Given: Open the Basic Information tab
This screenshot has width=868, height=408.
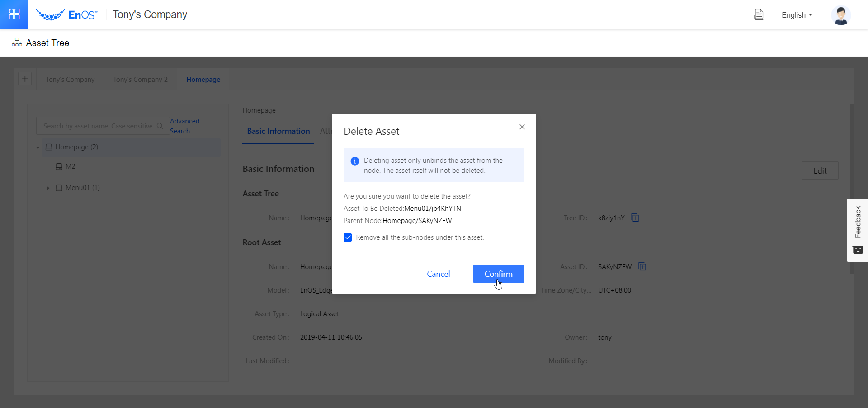Looking at the screenshot, I should coord(278,131).
